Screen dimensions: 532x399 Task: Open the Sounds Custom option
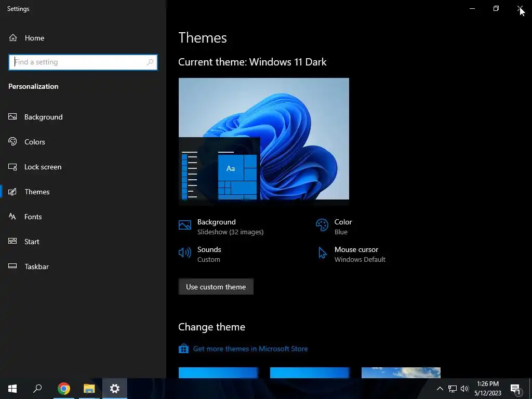pyautogui.click(x=209, y=255)
